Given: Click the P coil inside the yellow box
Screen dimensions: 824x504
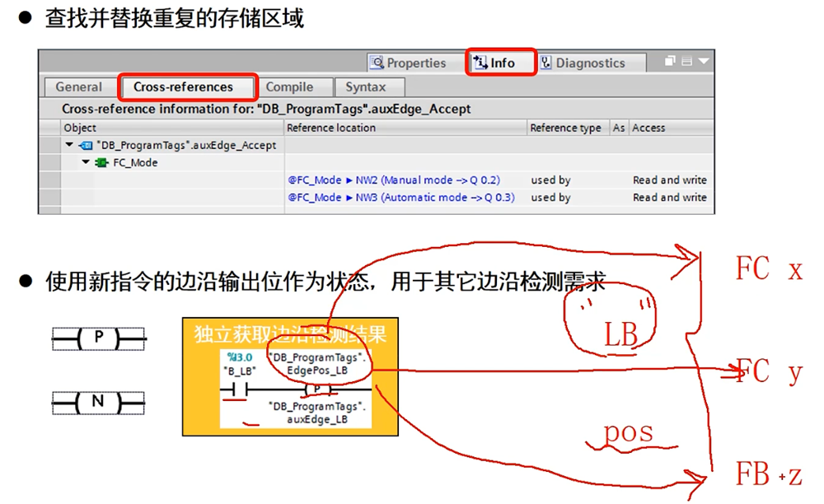Looking at the screenshot, I should click(317, 389).
